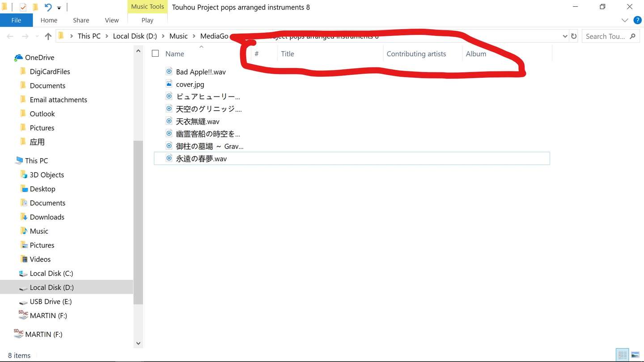Expand the ribbon with the chevron near Help
The width and height of the screenshot is (644, 362).
pyautogui.click(x=625, y=20)
